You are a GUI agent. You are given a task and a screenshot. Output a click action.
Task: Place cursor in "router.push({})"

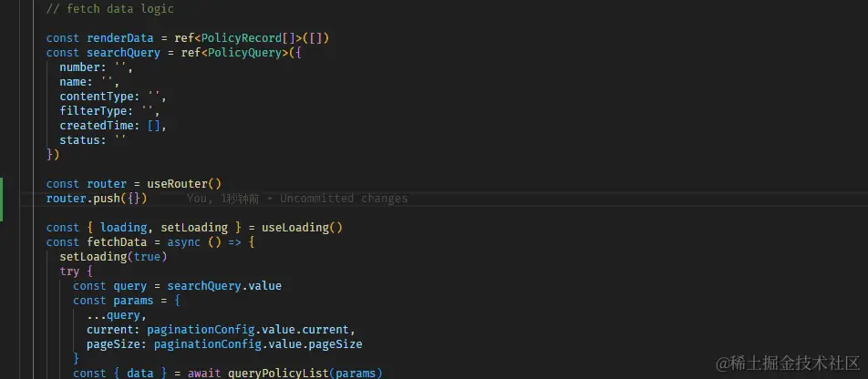point(97,198)
